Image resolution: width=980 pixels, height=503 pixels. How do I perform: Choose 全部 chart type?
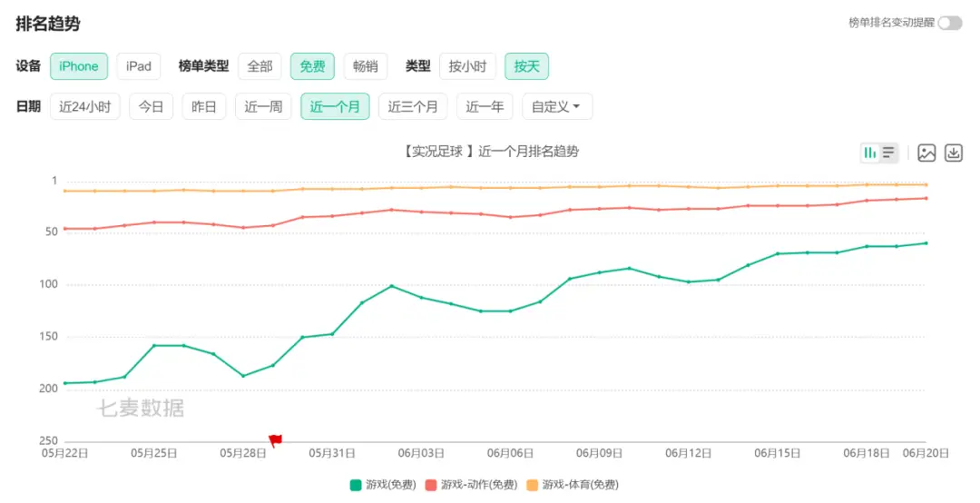tap(260, 66)
